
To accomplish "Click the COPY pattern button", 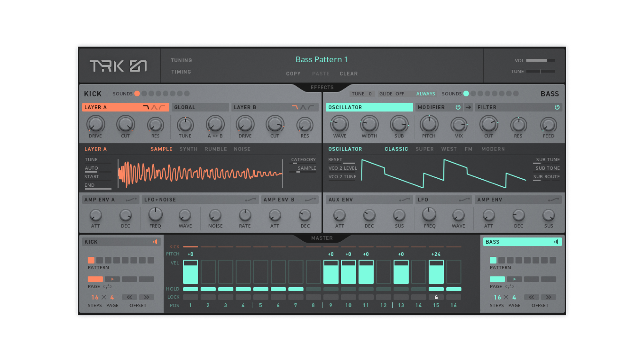I will (x=293, y=74).
